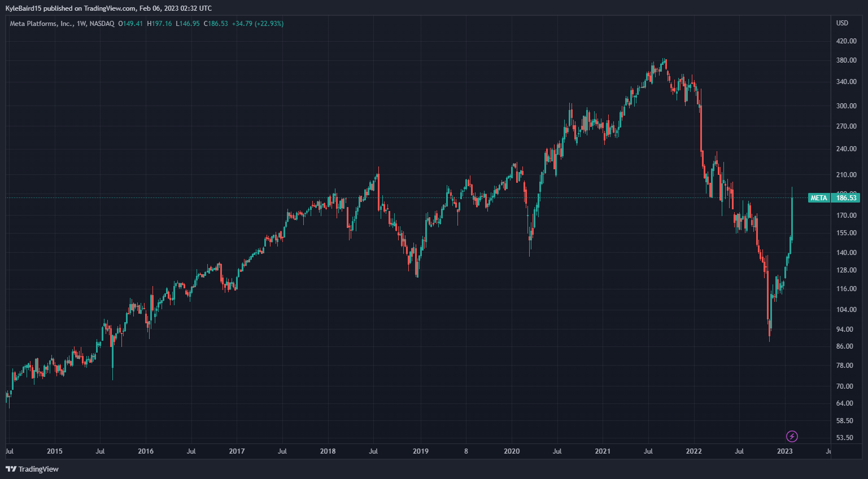
Task: Click the open value O149.41
Action: click(130, 24)
